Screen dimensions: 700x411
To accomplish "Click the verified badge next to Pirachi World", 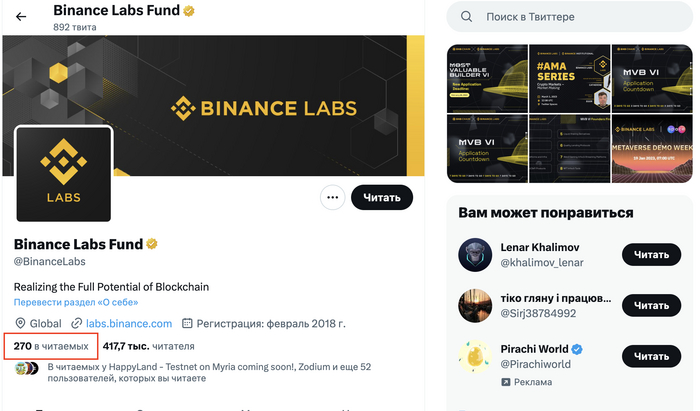I will 577,348.
